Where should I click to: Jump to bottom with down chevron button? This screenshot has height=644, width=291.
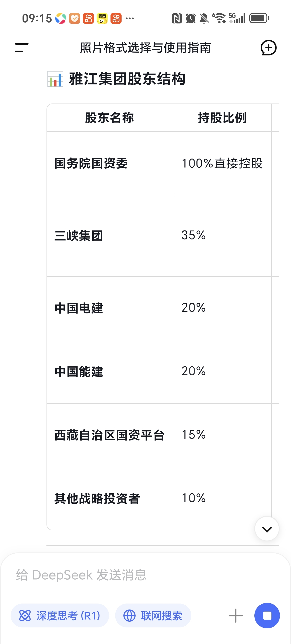267,529
